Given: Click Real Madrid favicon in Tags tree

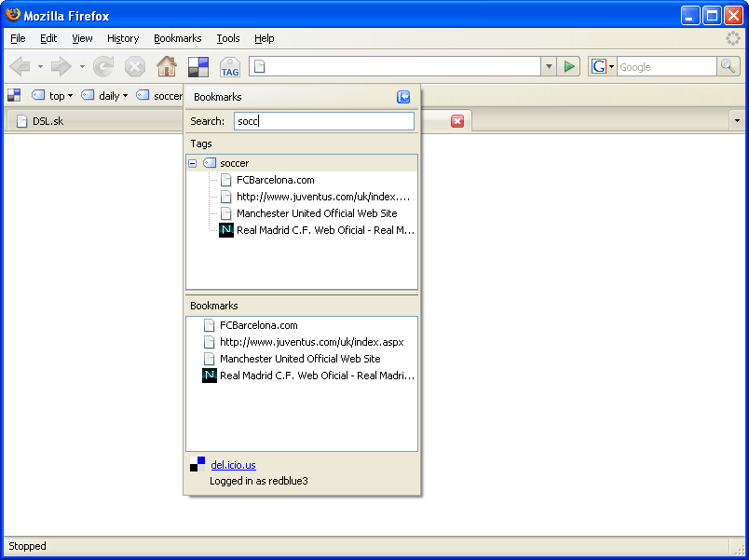Looking at the screenshot, I should [226, 230].
